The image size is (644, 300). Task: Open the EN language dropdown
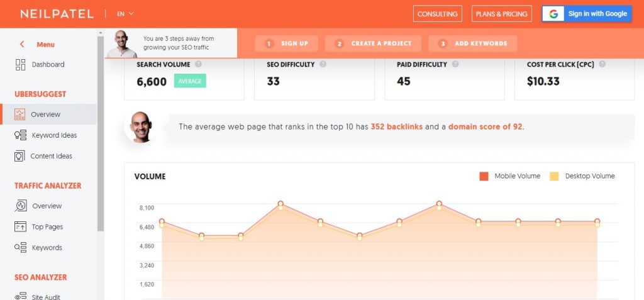125,14
